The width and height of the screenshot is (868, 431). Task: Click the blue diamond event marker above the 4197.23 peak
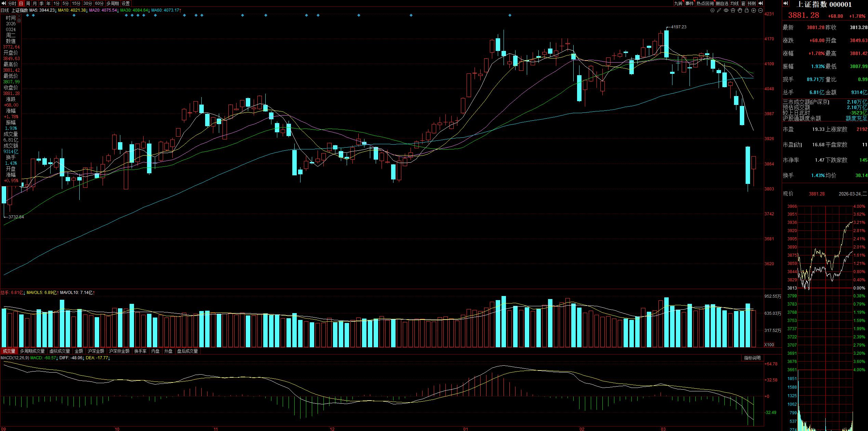pyautogui.click(x=510, y=15)
